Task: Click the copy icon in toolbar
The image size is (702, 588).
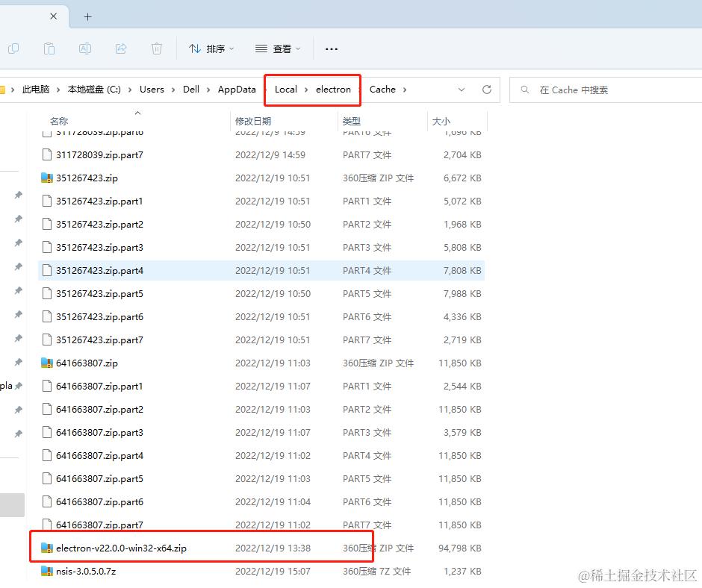Action: 13,49
